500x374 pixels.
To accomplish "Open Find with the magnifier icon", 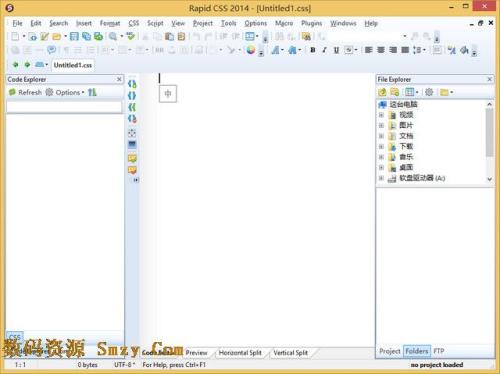I will point(113,36).
